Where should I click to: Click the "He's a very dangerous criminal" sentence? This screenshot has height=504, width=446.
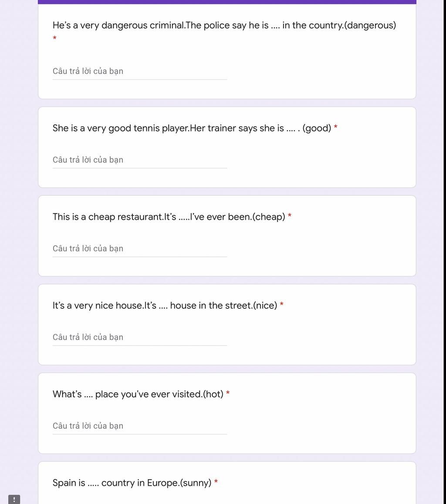[119, 25]
